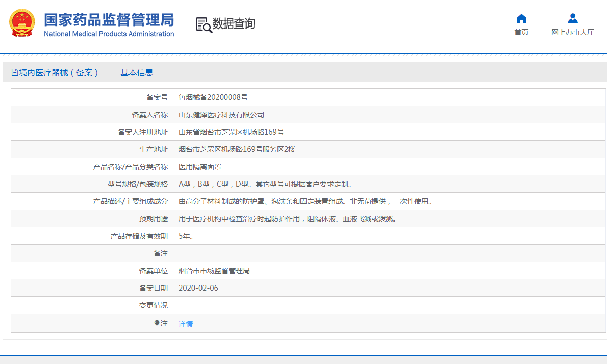Click the 变更情况 row label

pos(154,305)
